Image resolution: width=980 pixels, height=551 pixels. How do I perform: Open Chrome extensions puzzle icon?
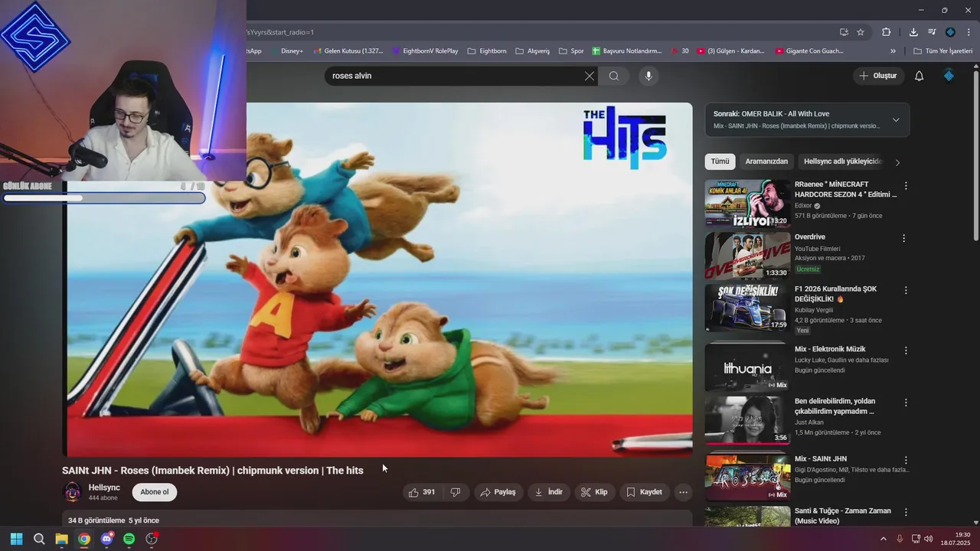coord(887,32)
